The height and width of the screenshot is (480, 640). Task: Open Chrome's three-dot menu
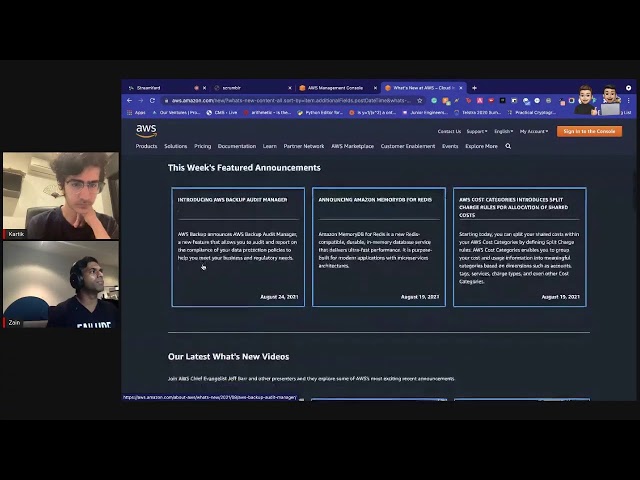629,100
